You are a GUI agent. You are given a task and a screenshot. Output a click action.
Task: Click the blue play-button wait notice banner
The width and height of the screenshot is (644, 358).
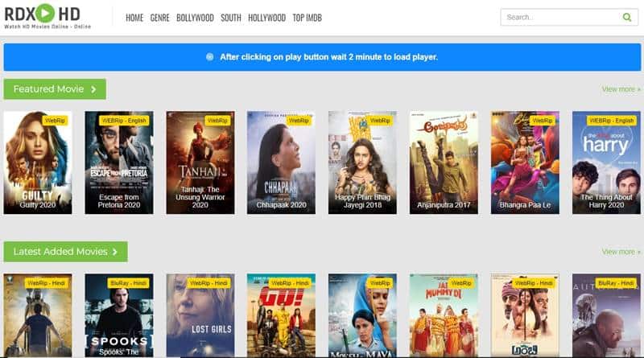pyautogui.click(x=322, y=57)
